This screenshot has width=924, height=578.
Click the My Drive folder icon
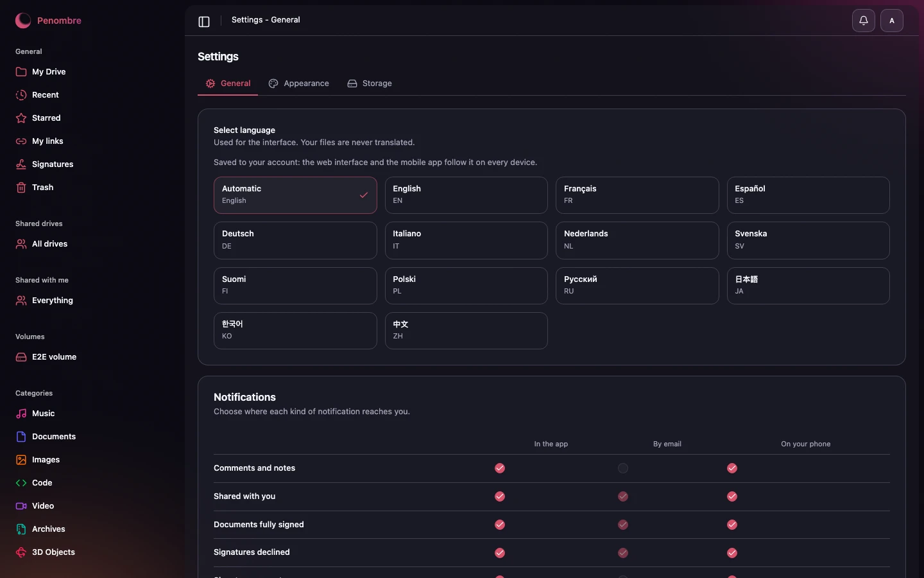pos(21,72)
